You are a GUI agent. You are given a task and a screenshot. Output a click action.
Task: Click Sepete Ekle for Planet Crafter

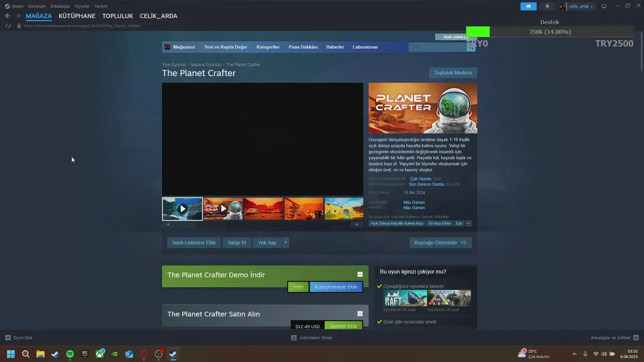click(x=344, y=326)
